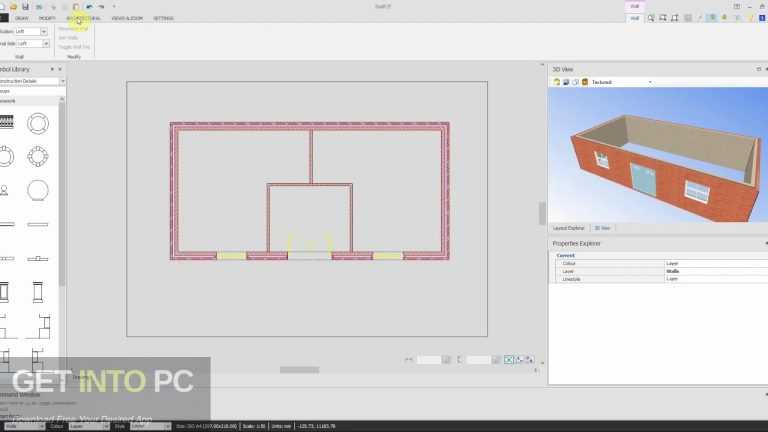Click the Redo arrow icon
768x432 pixels.
click(101, 7)
